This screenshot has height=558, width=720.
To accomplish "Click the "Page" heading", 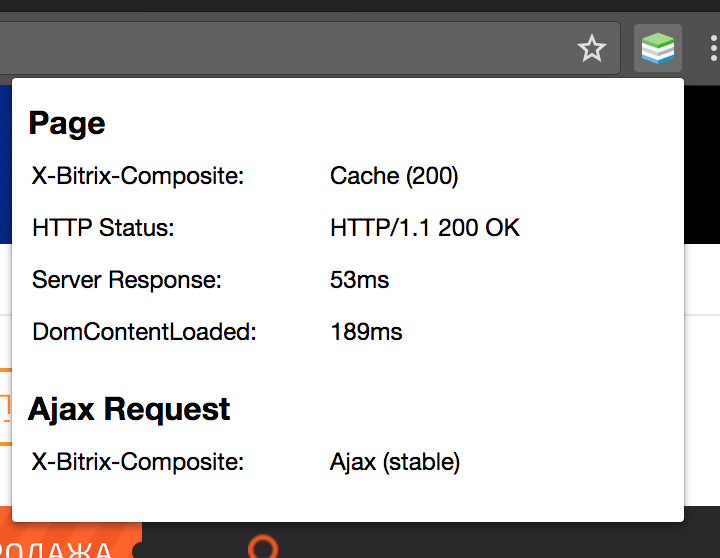I will 67,123.
